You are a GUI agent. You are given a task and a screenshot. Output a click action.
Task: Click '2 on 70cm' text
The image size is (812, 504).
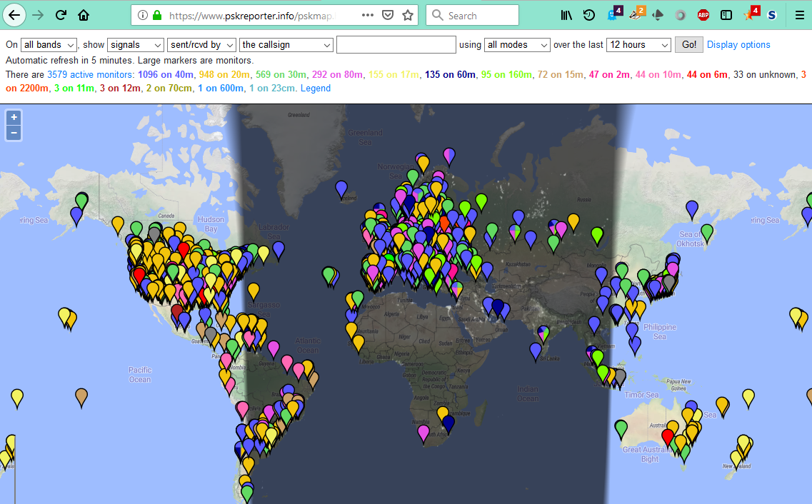point(169,88)
